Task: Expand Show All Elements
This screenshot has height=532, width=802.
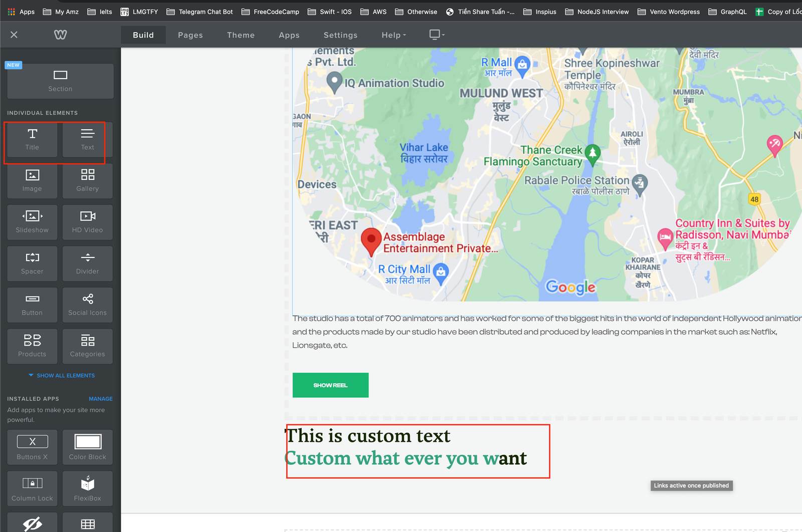Action: [60, 375]
